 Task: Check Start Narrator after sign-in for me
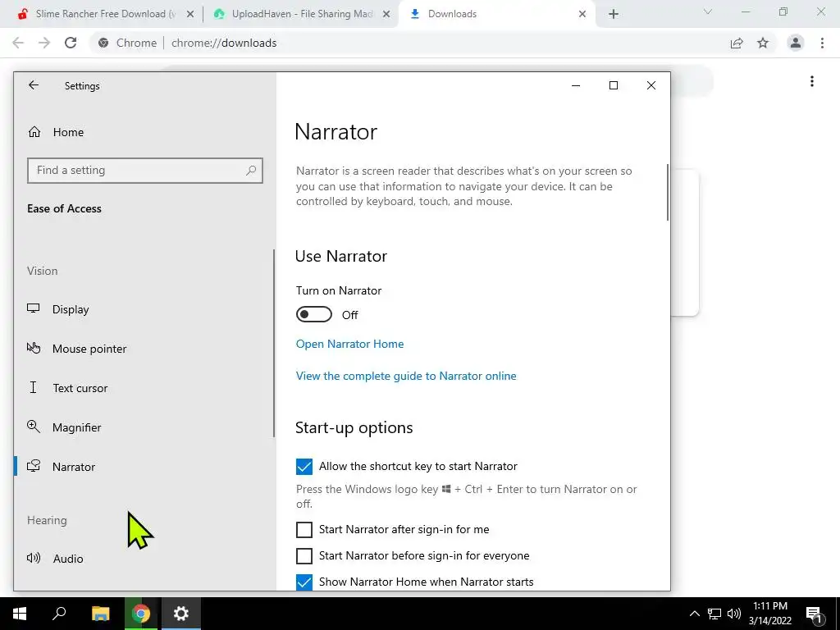[x=304, y=530]
